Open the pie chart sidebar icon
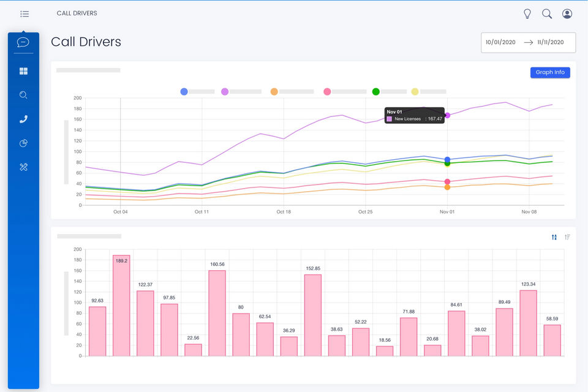The image size is (588, 392). [23, 143]
